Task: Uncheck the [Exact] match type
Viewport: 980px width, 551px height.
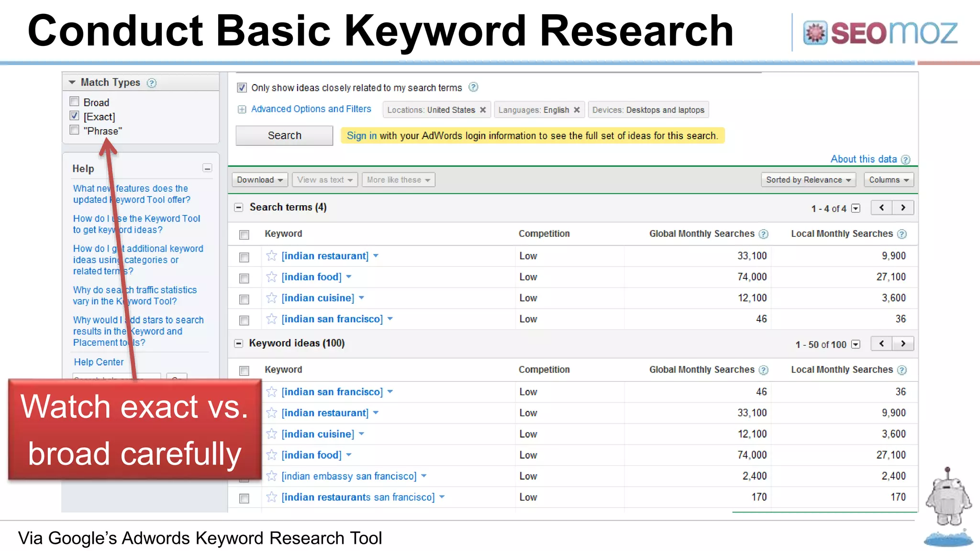Action: tap(74, 116)
